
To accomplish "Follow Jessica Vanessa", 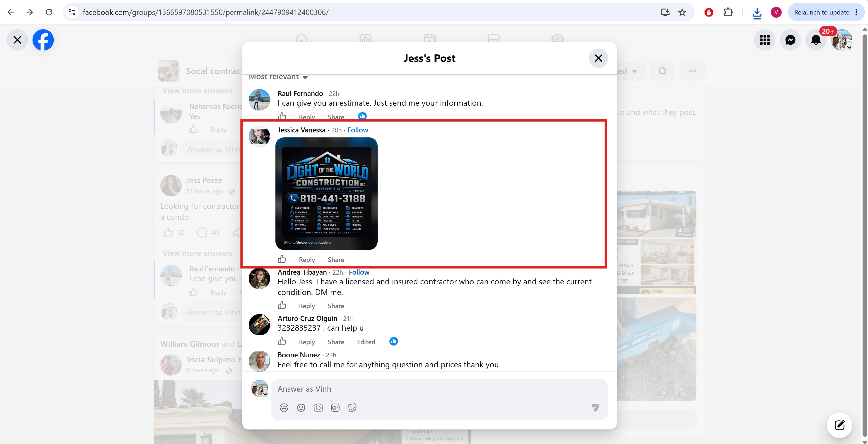I will click(x=358, y=130).
